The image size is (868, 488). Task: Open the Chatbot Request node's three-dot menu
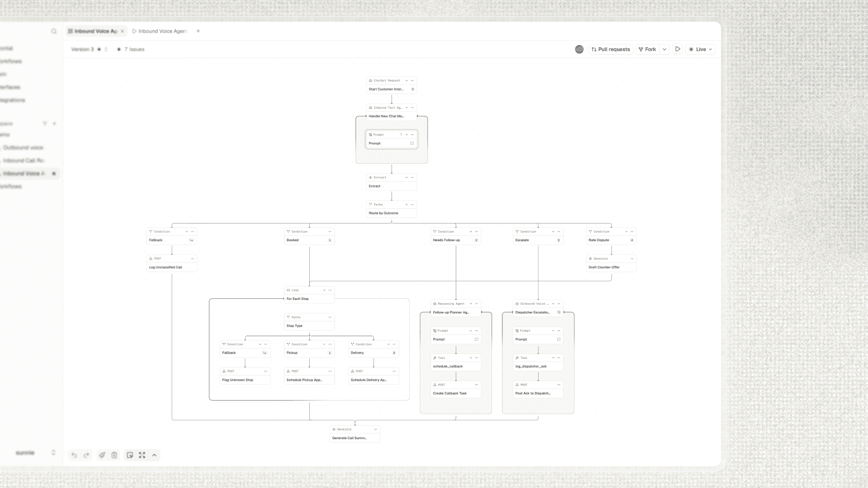coord(412,80)
